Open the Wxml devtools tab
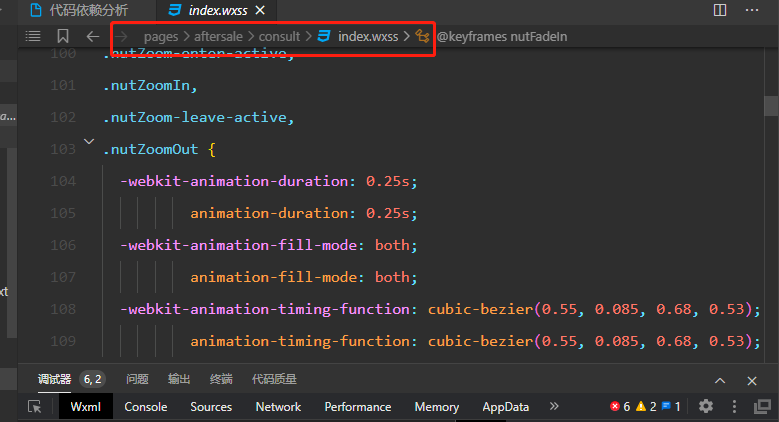Viewport: 779px width, 422px height. pyautogui.click(x=85, y=407)
